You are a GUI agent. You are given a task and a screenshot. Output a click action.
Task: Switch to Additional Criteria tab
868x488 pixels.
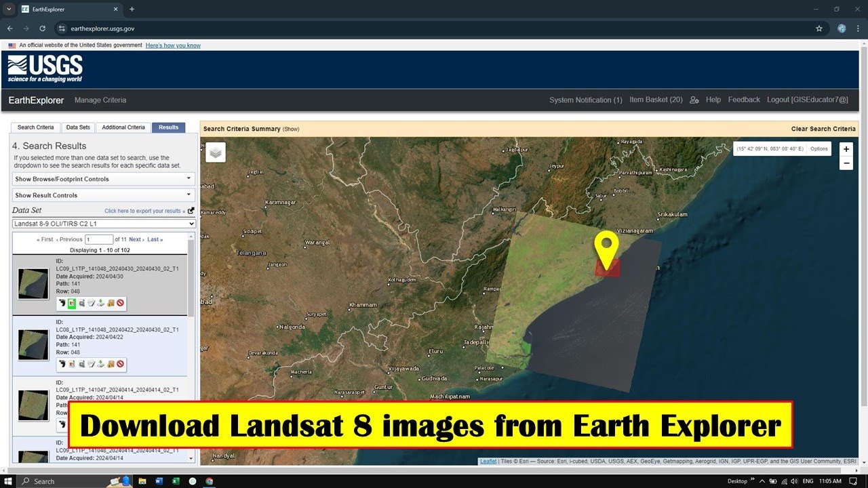(123, 127)
